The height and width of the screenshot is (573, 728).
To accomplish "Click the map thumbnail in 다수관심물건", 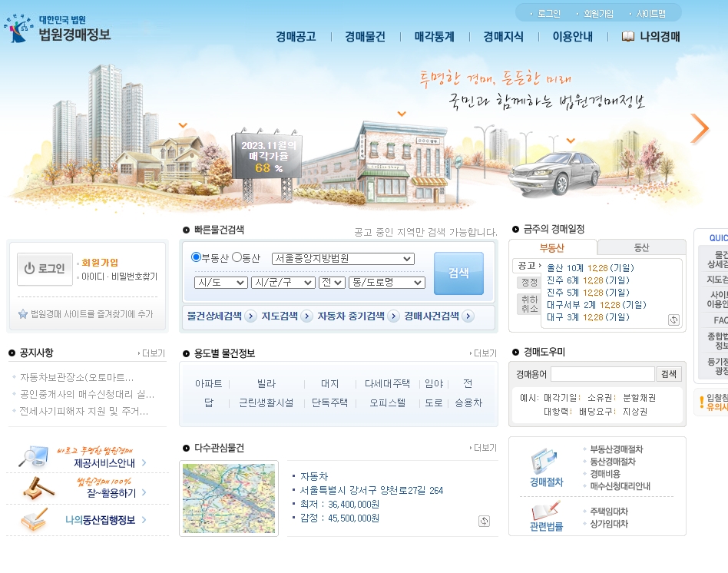I will 228,498.
